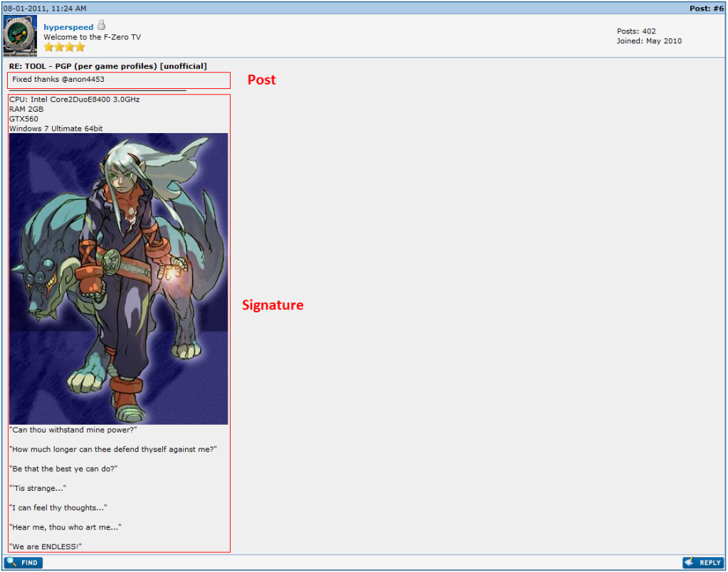The width and height of the screenshot is (728, 572).
Task: Click the red Signature annotation label
Action: [x=273, y=305]
